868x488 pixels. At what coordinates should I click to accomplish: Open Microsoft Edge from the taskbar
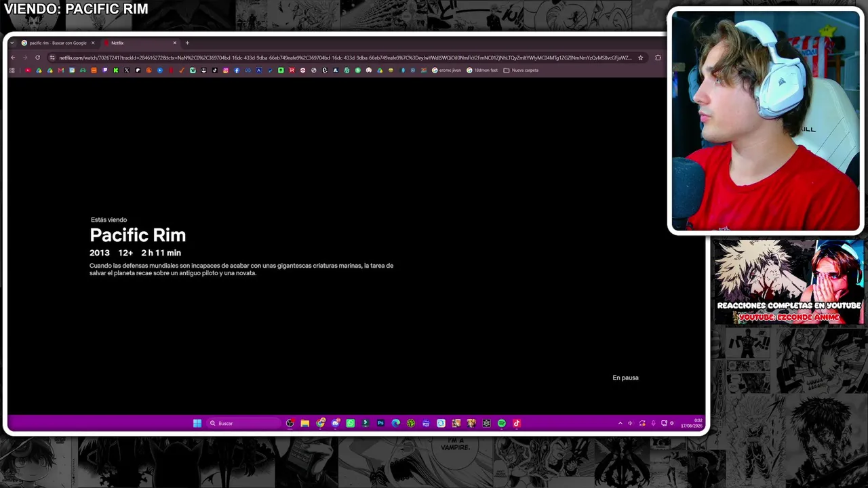pos(395,423)
